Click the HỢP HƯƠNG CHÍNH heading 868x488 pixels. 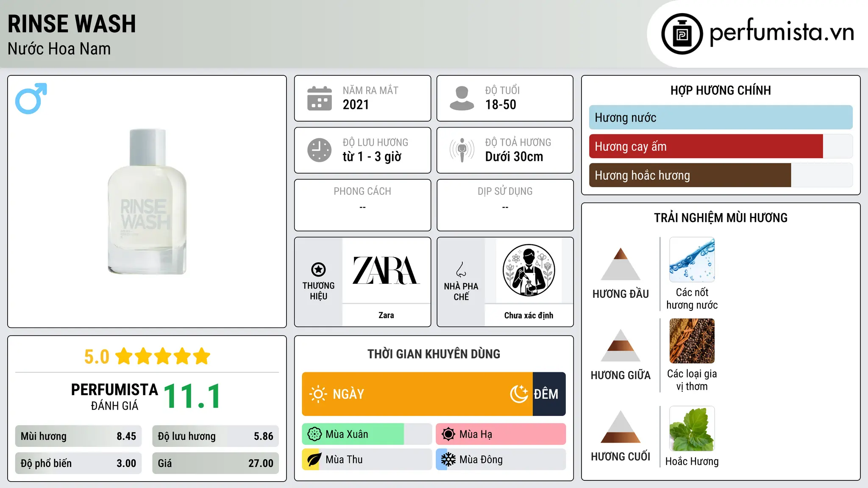tap(721, 90)
